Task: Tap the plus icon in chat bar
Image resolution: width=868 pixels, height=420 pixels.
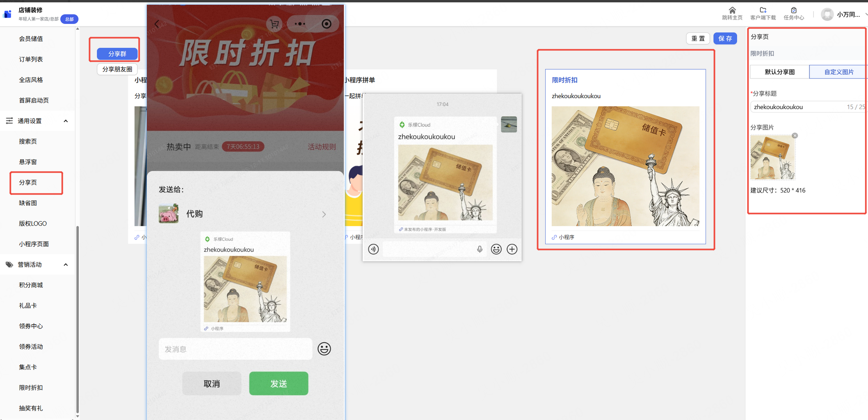Action: [512, 249]
